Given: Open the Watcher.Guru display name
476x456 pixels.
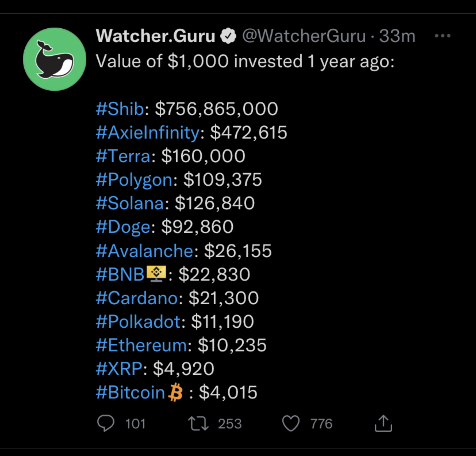Looking at the screenshot, I should [x=155, y=36].
